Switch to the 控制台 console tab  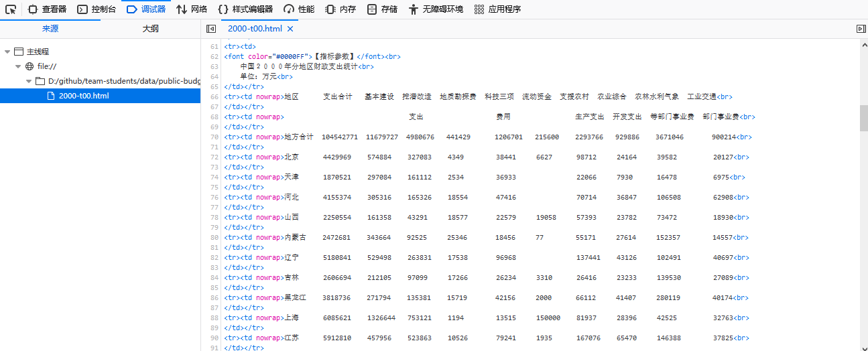(x=97, y=9)
